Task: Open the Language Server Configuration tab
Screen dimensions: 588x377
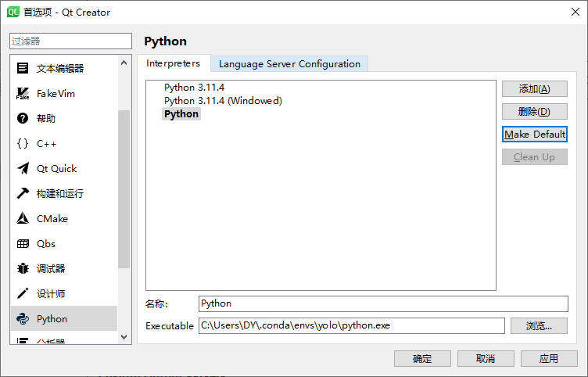Action: [x=289, y=64]
